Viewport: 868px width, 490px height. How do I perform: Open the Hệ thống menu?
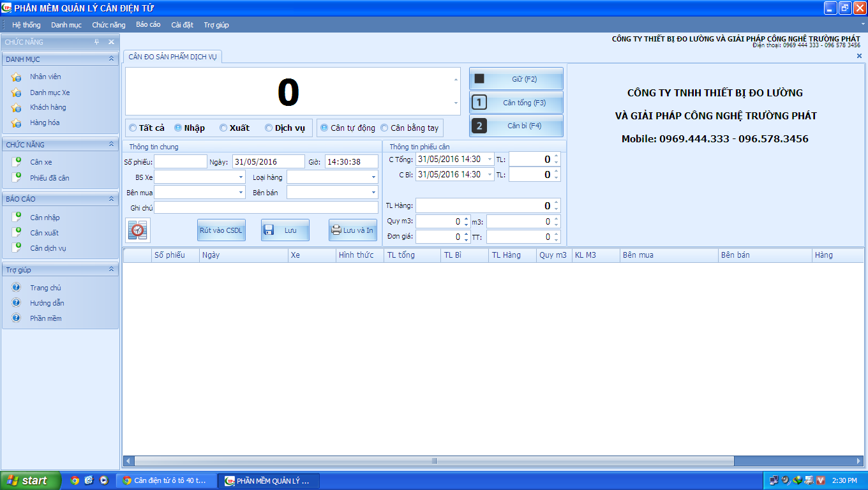pyautogui.click(x=26, y=25)
